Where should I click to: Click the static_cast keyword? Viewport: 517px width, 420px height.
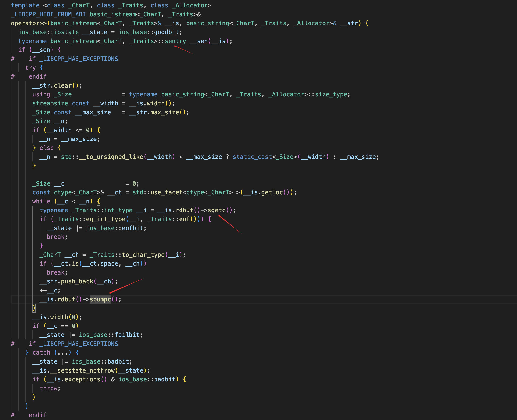252,157
